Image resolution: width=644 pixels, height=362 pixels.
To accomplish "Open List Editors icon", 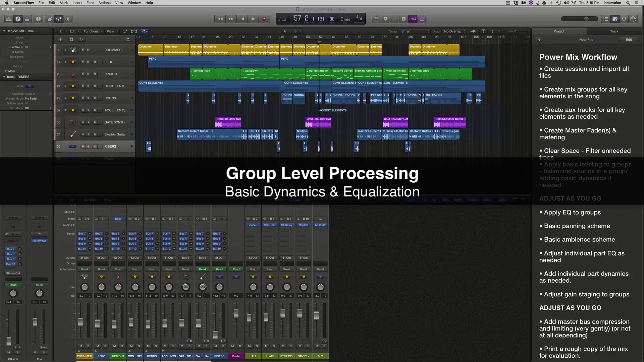I will 606,19.
